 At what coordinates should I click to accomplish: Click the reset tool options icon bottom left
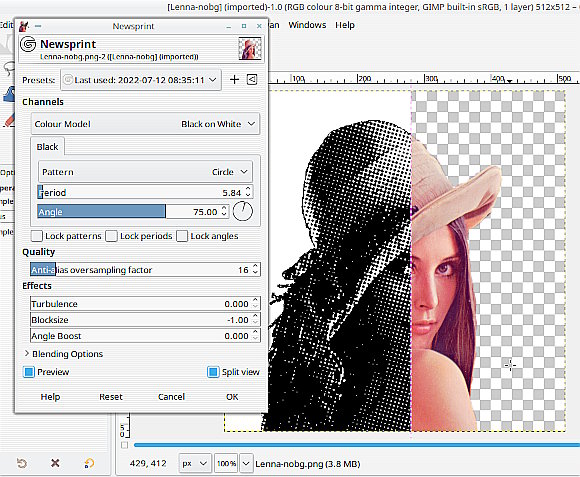22,463
